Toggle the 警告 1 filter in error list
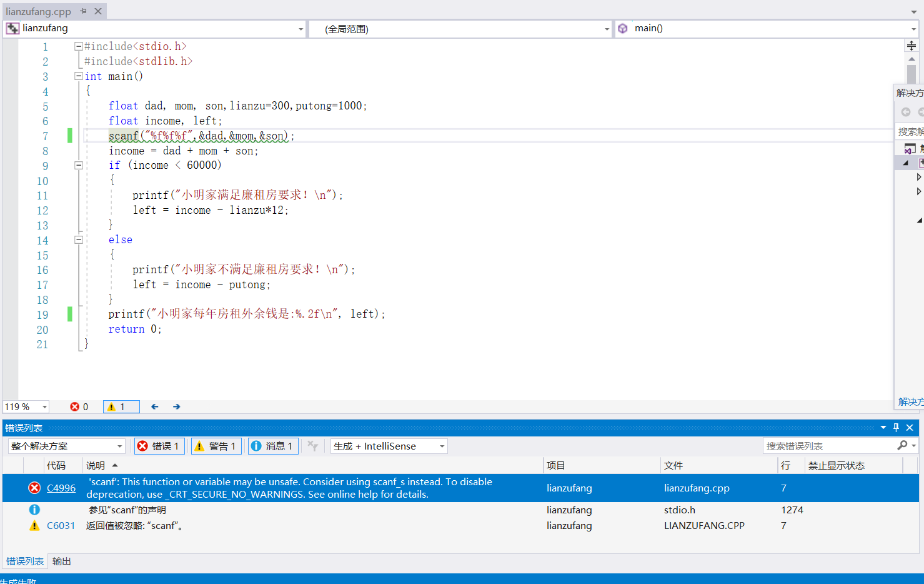 (216, 446)
